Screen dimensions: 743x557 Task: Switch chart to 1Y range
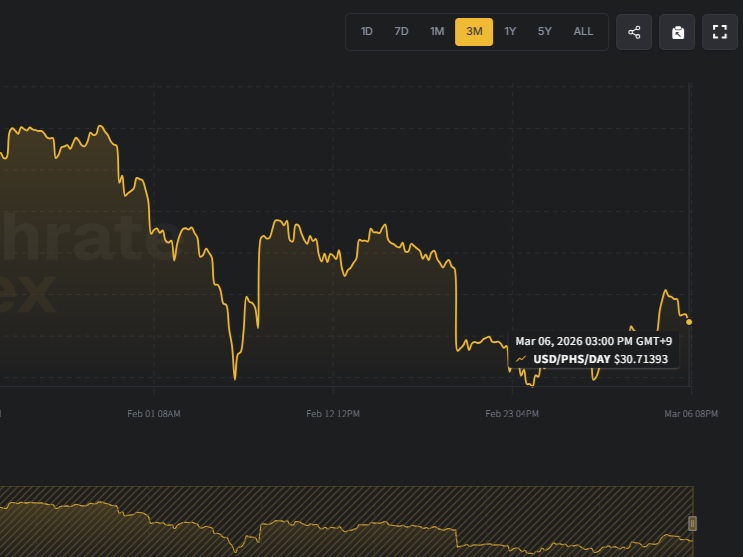tap(510, 32)
